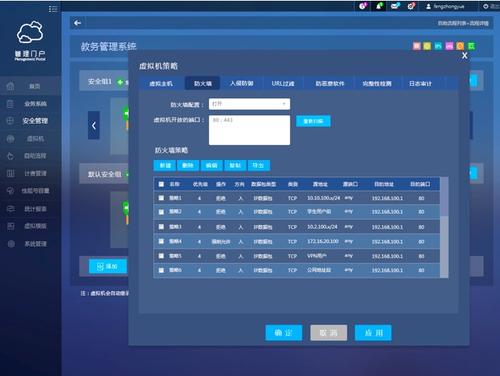Open 统计报表 in the sidebar
The width and height of the screenshot is (500, 376).
[x=30, y=209]
